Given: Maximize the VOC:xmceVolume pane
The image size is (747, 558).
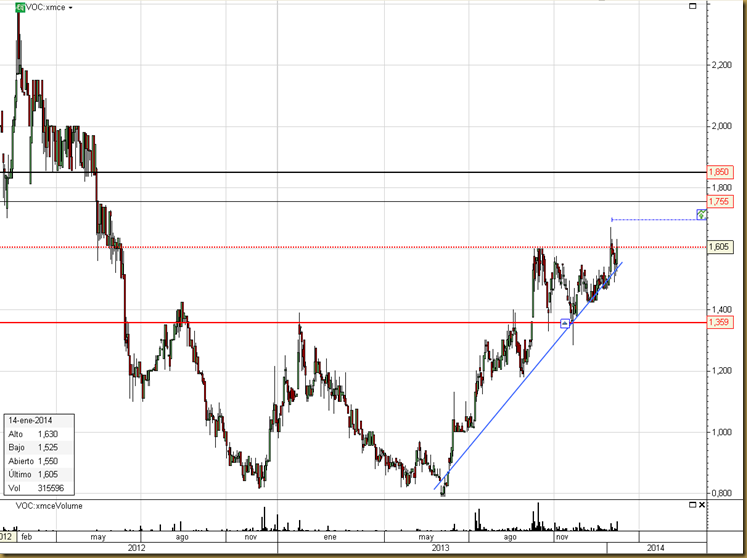Looking at the screenshot, I should pos(693,505).
